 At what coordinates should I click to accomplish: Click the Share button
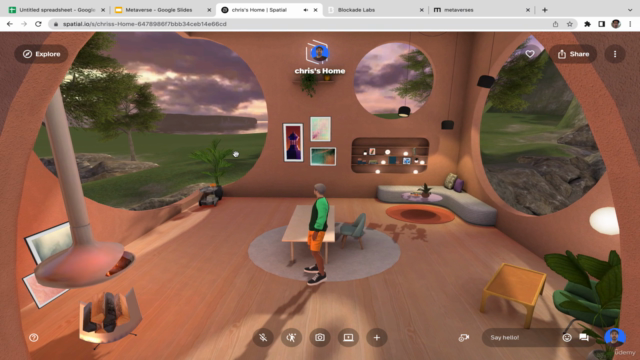[573, 54]
